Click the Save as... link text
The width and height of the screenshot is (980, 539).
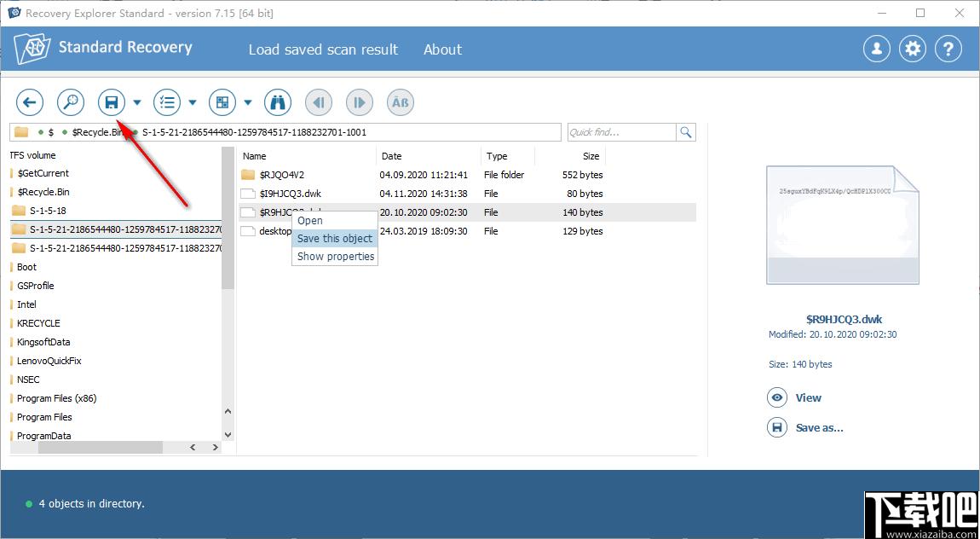click(820, 427)
